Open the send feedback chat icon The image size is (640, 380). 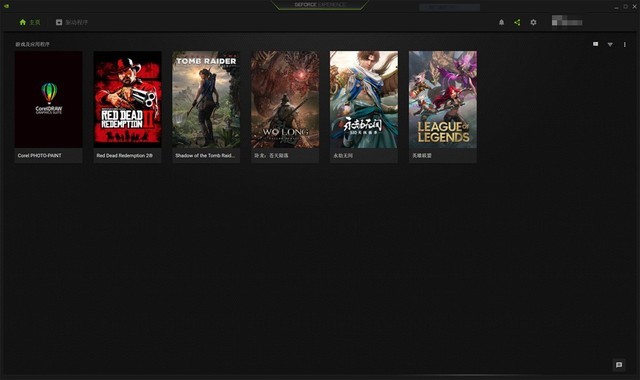tap(619, 365)
